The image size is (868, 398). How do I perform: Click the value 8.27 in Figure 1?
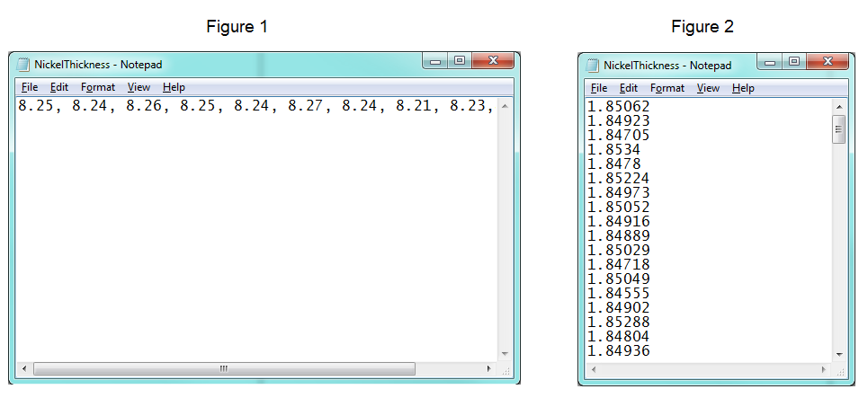(305, 106)
